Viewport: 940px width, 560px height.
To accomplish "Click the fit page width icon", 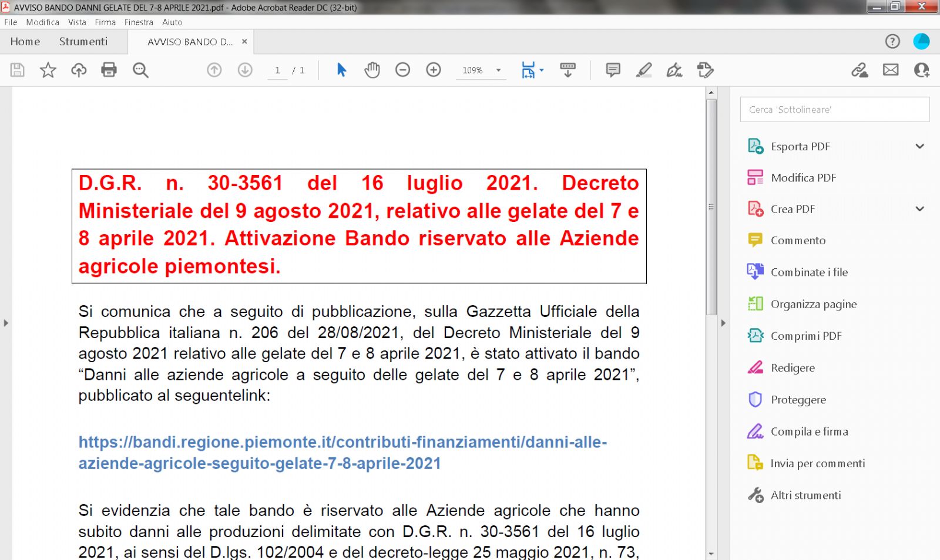I will pyautogui.click(x=528, y=70).
